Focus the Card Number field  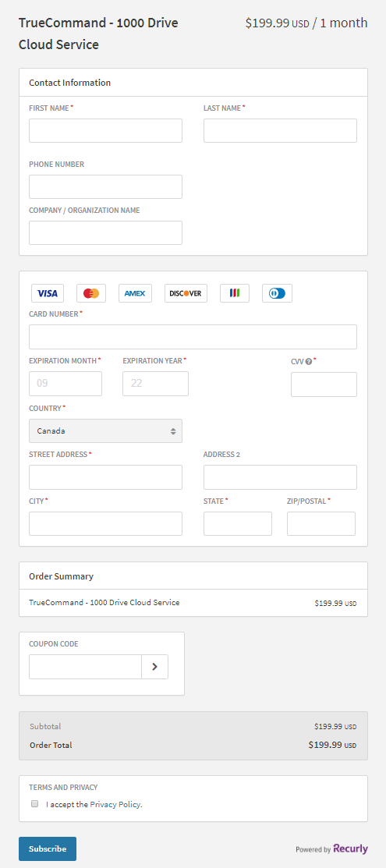coord(193,337)
